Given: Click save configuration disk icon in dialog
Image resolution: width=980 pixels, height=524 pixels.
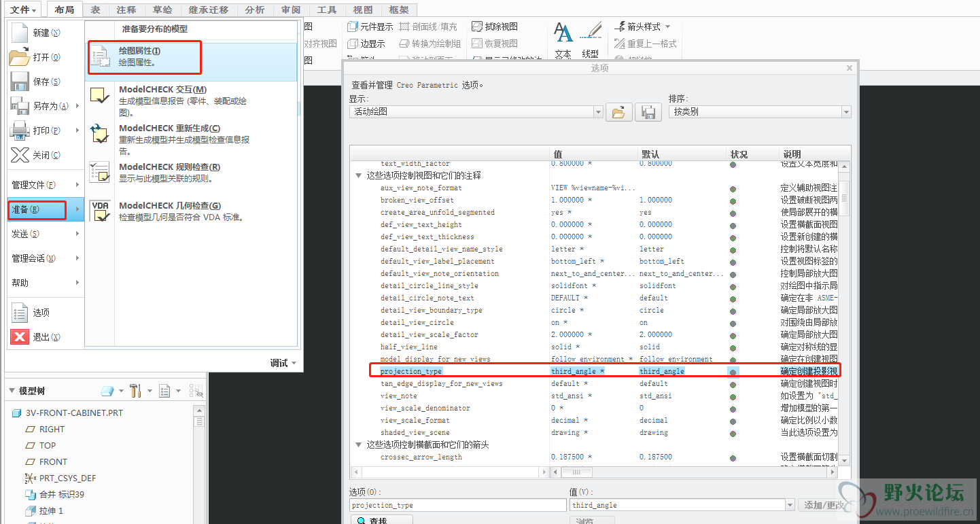Looking at the screenshot, I should [648, 112].
